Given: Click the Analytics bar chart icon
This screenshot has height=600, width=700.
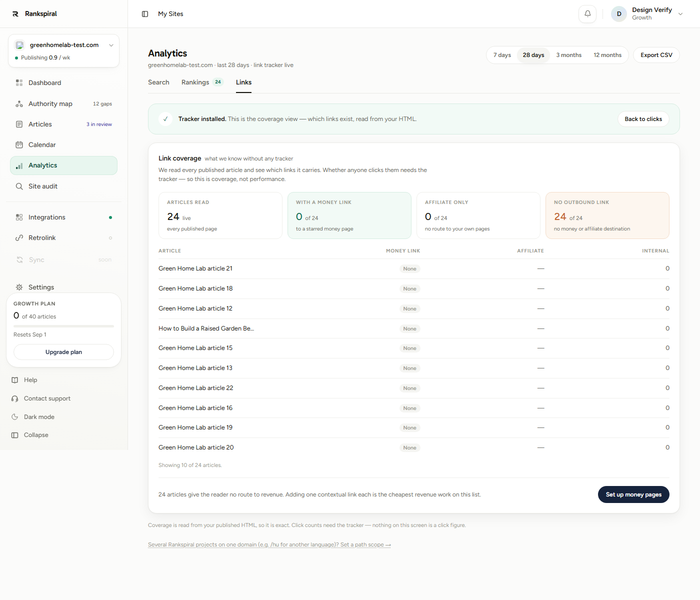Looking at the screenshot, I should pyautogui.click(x=19, y=165).
